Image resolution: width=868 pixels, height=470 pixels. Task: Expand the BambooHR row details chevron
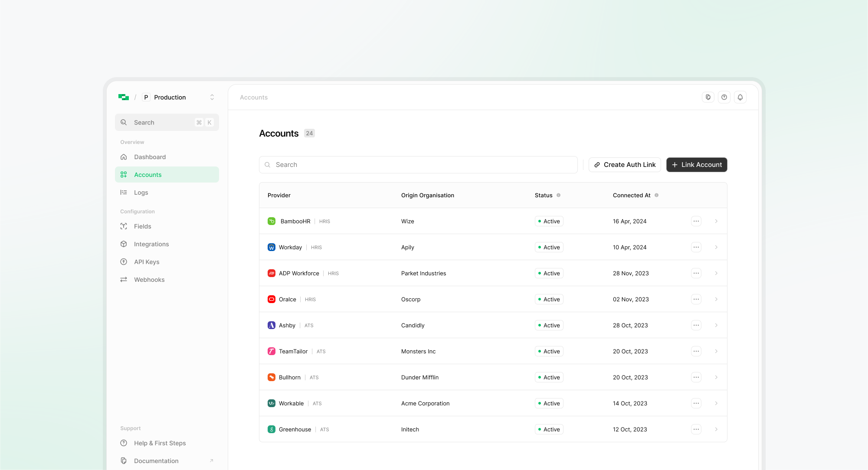click(716, 221)
